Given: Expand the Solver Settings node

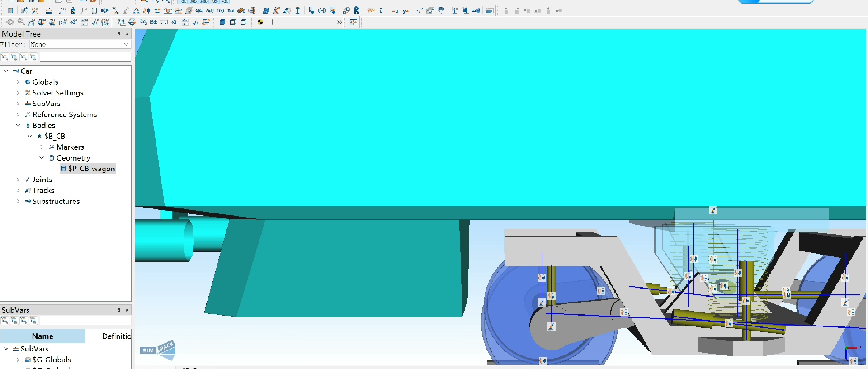Looking at the screenshot, I should 18,93.
